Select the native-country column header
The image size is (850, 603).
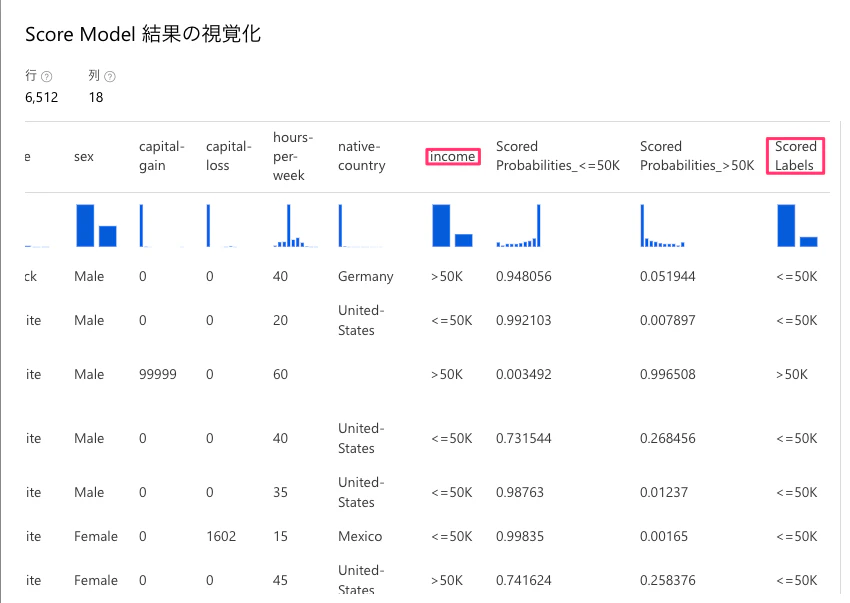pyautogui.click(x=362, y=156)
